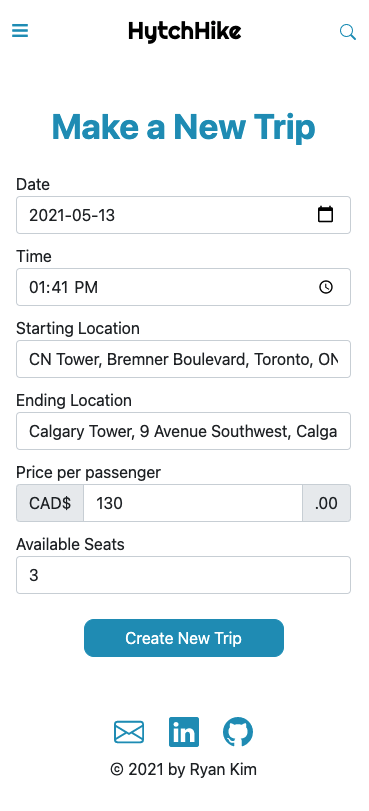Submit with Create New Trip button
The image size is (369, 811).
point(184,638)
